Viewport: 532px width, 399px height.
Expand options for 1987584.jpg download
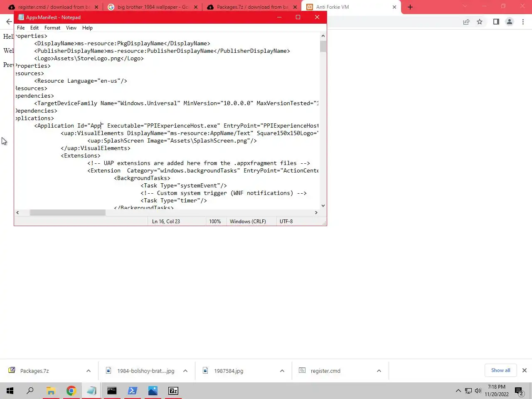(x=282, y=371)
